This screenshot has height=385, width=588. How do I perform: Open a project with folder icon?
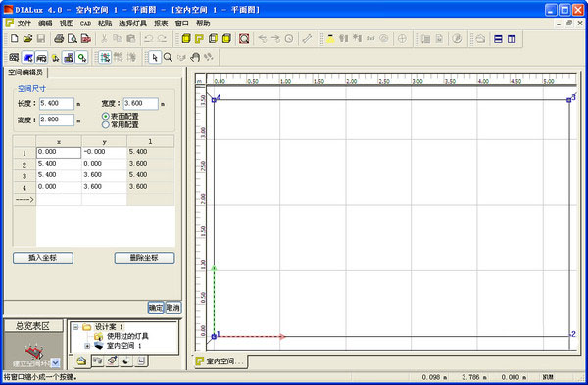click(x=27, y=38)
